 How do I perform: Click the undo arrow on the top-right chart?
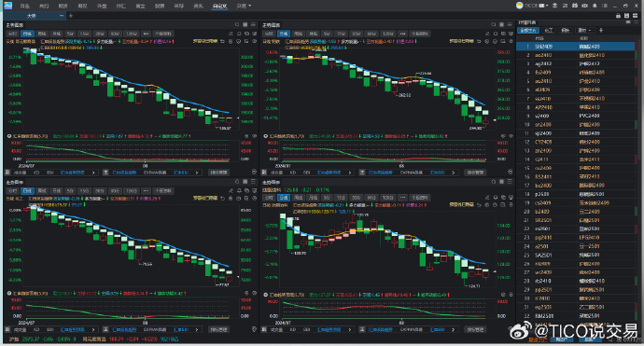[479, 41]
